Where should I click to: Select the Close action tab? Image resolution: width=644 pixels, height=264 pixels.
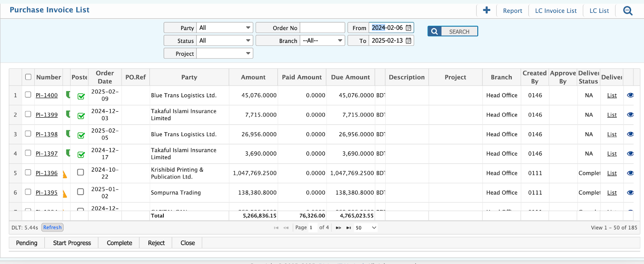pos(188,243)
